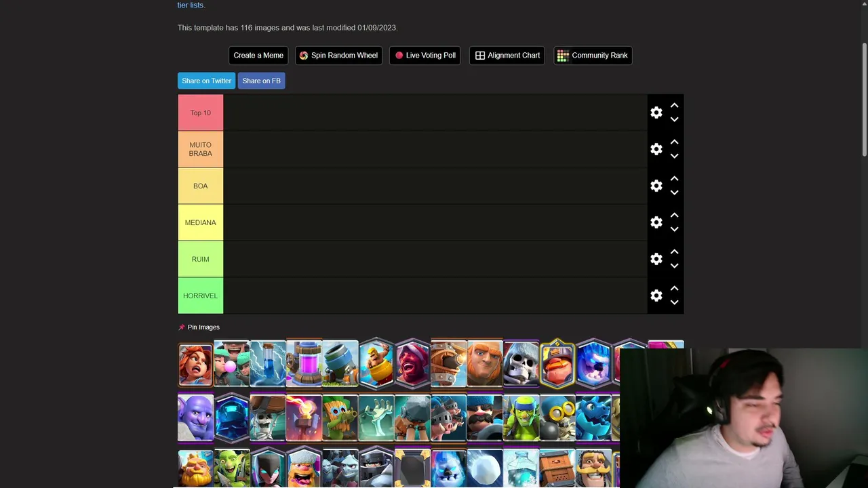Pick the Hunter card

point(485,418)
